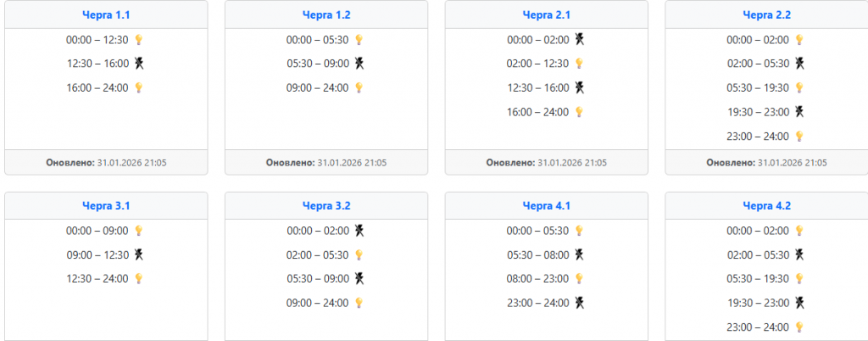Click outage icon for 23:00 – 24:00 in Черга 4.1
Viewport: 868px width, 341px height.
580,303
